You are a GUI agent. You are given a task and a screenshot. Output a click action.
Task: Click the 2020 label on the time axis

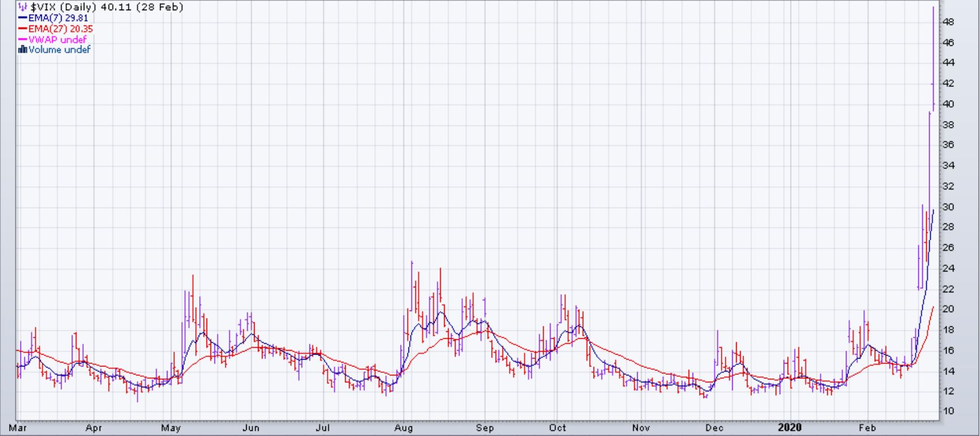click(x=789, y=428)
